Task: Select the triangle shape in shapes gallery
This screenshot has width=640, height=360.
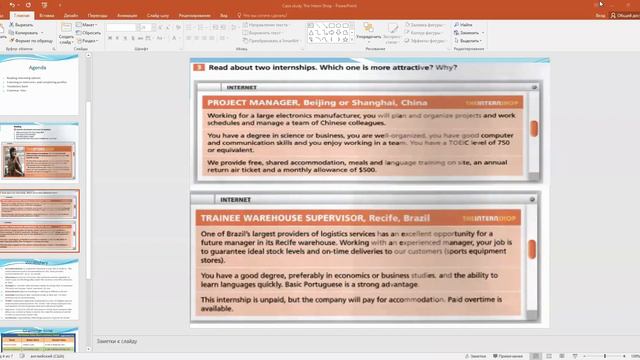Action: (x=311, y=33)
